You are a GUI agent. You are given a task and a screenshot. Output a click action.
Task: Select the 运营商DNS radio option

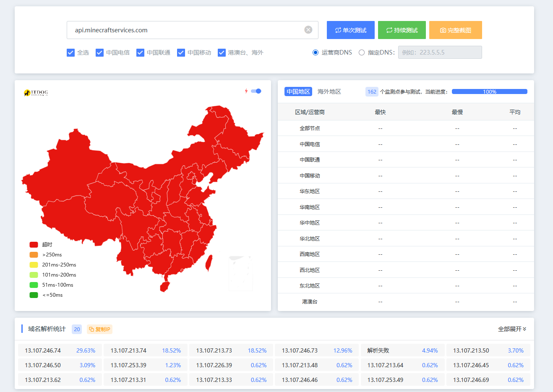coord(316,52)
